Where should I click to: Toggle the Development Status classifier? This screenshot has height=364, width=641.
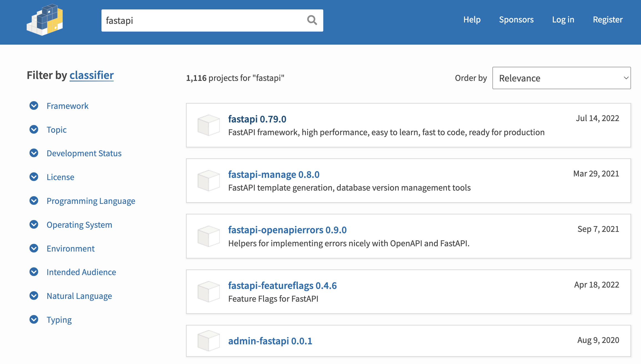(35, 153)
